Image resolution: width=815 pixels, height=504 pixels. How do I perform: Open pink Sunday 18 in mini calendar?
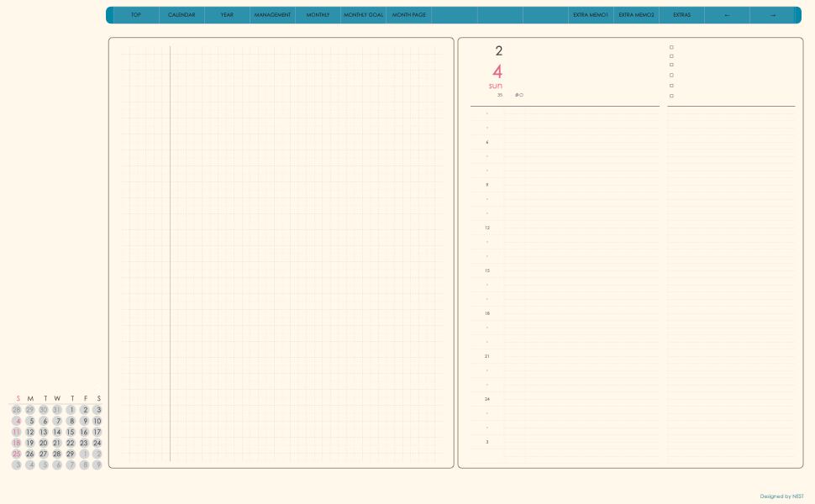(x=17, y=443)
